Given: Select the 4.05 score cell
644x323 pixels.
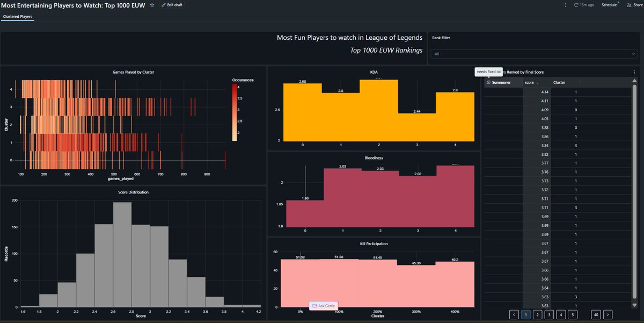Looking at the screenshot, I should 537,119.
